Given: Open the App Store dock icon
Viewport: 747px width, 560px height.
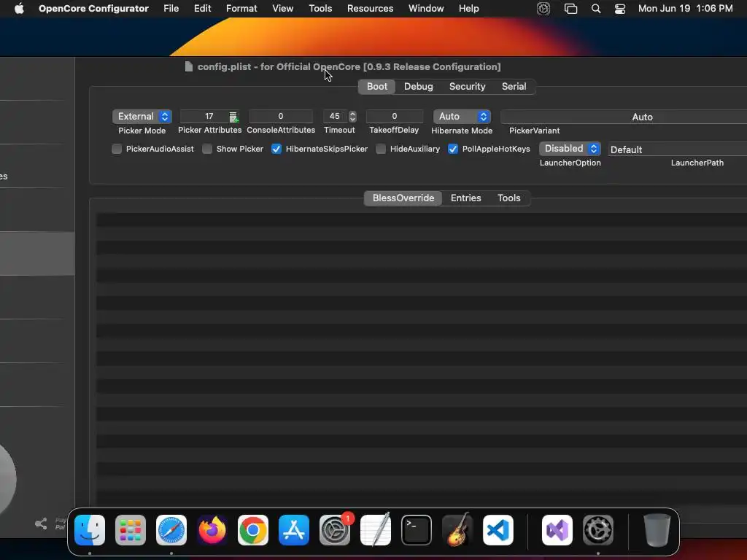Looking at the screenshot, I should (294, 530).
